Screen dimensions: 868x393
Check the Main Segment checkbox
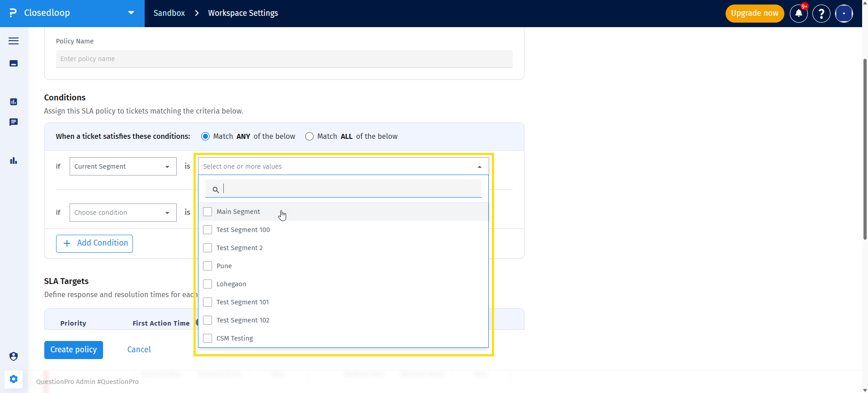(208, 212)
